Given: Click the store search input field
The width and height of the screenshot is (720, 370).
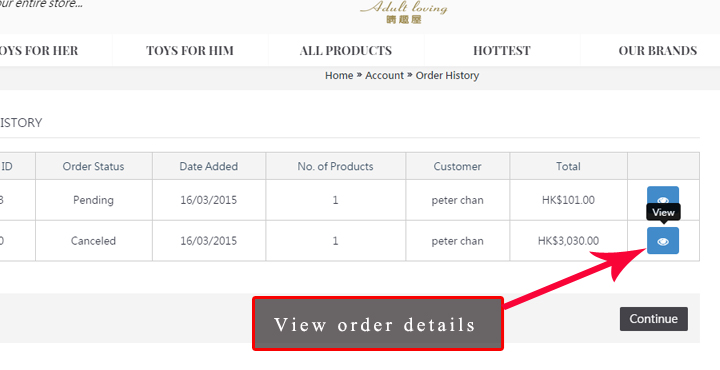Looking at the screenshot, I should pyautogui.click(x=41, y=5).
